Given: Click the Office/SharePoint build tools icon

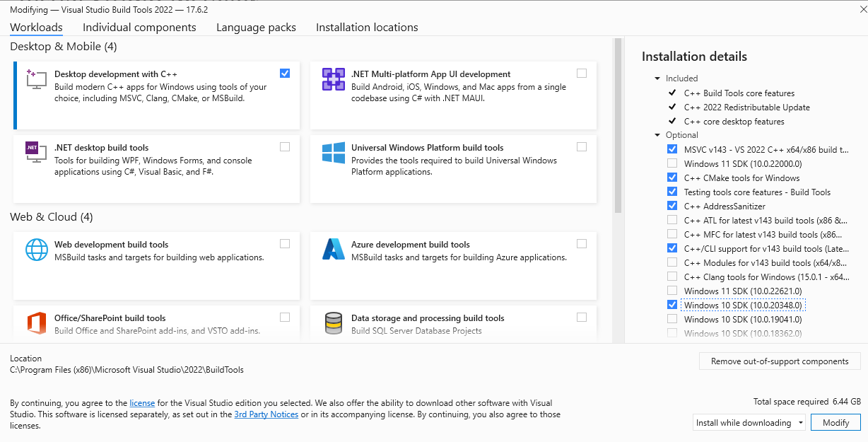Looking at the screenshot, I should pyautogui.click(x=36, y=323).
